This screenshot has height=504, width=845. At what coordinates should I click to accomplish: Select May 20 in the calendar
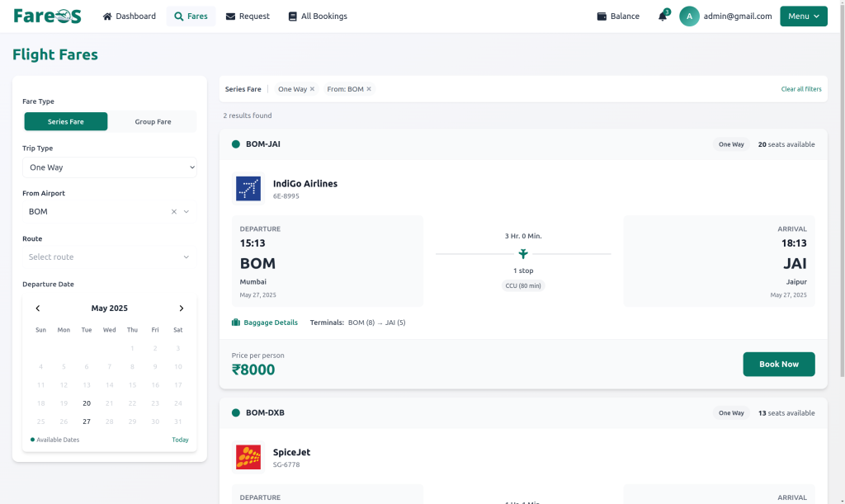pos(87,403)
